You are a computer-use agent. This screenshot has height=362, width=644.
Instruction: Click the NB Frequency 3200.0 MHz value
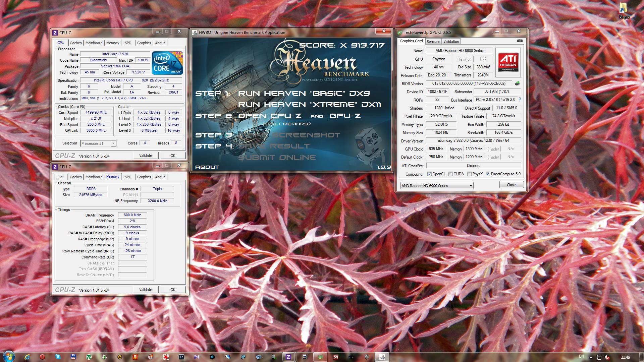(157, 201)
